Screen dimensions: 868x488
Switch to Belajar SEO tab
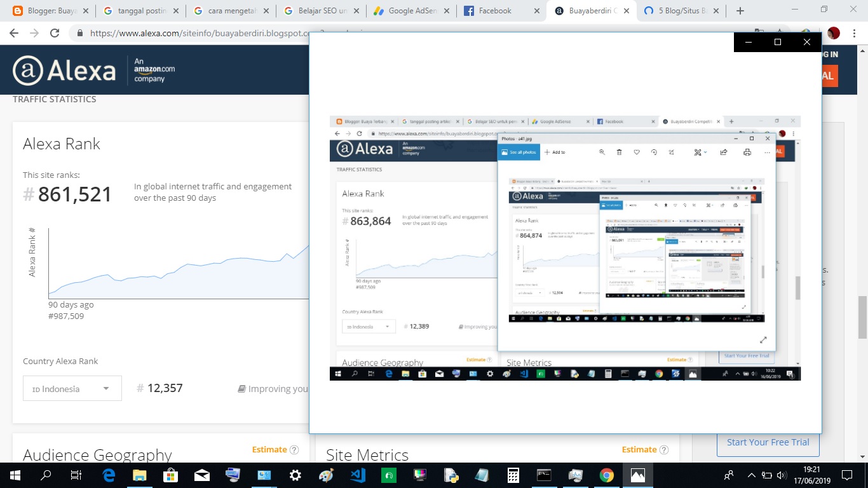point(322,11)
